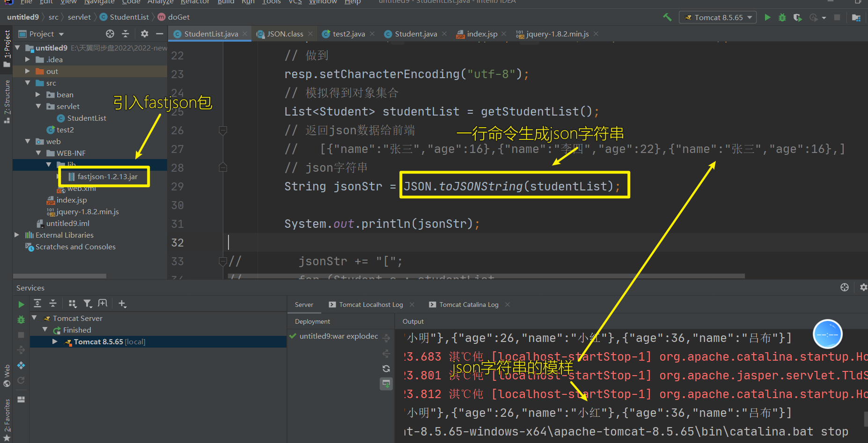Open the profiler run dropdown arrow
868x443 pixels.
coord(824,18)
